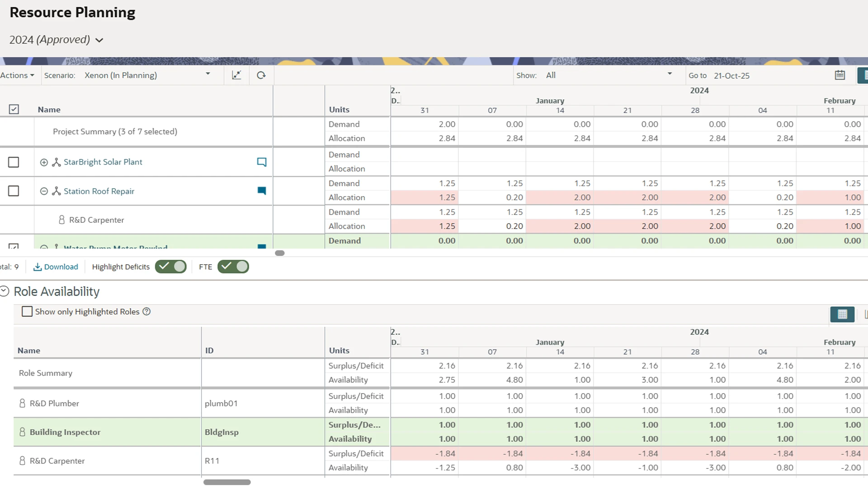The image size is (868, 488).
Task: Check the StarBright Solar Plant row checkbox
Action: coord(14,162)
